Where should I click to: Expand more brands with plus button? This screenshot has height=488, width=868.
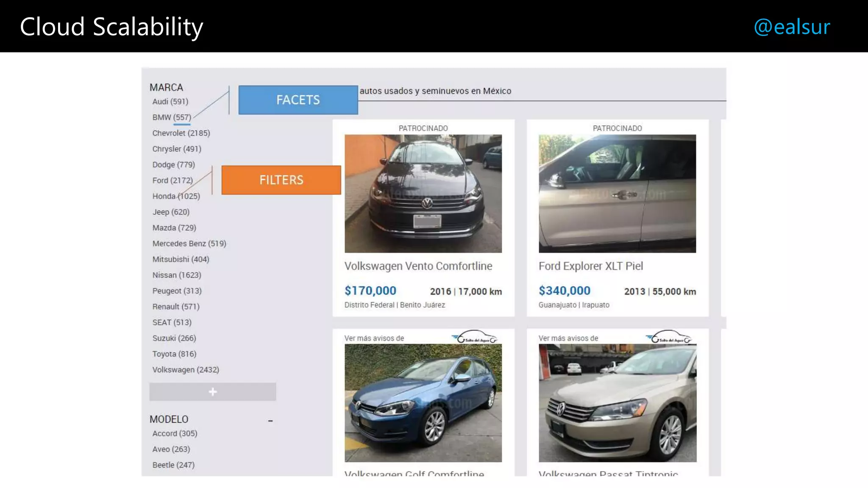pyautogui.click(x=212, y=392)
